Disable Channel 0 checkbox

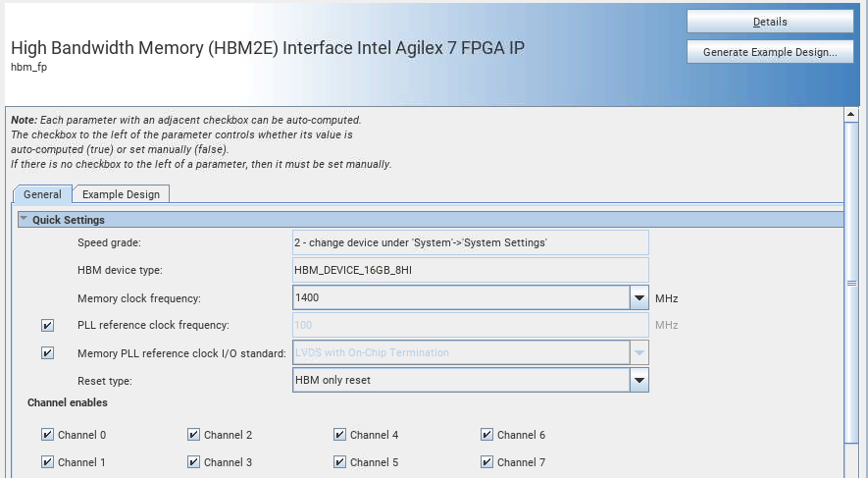(x=47, y=435)
